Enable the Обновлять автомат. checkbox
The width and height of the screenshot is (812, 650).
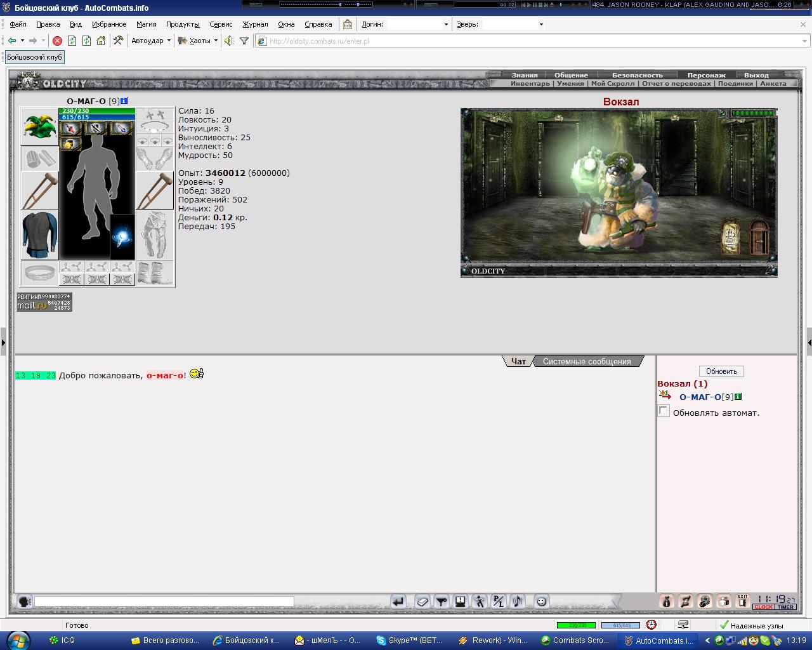tap(664, 411)
